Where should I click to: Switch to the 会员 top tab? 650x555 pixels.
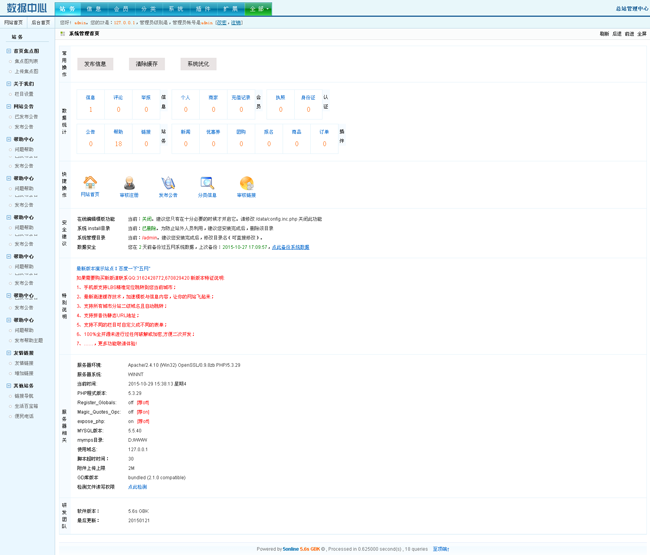click(x=121, y=9)
